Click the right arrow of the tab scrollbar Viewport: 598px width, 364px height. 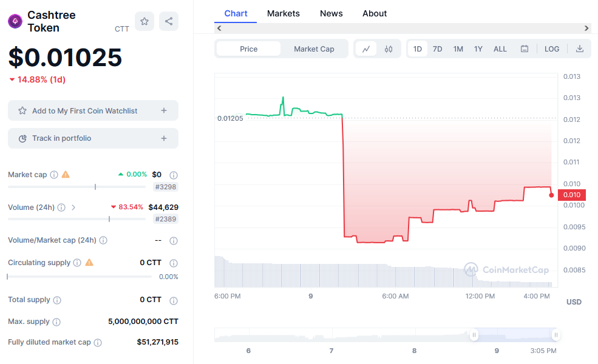click(x=586, y=28)
